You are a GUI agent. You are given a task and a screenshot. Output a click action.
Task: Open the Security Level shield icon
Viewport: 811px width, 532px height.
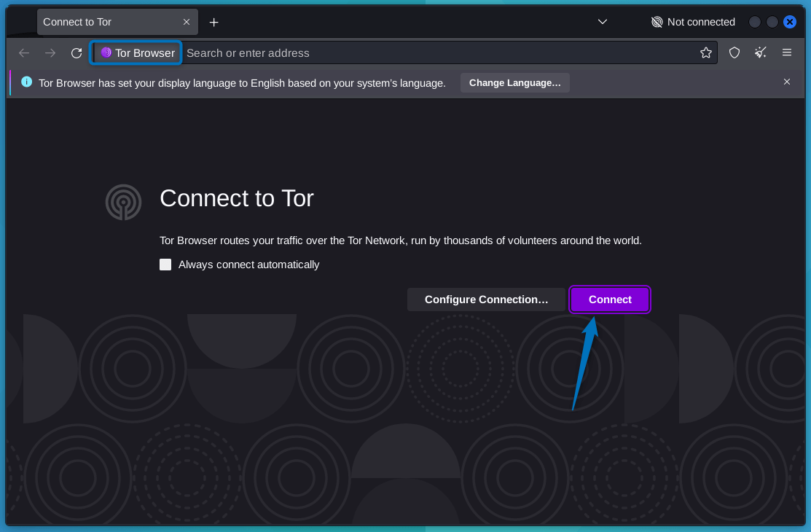pyautogui.click(x=734, y=52)
